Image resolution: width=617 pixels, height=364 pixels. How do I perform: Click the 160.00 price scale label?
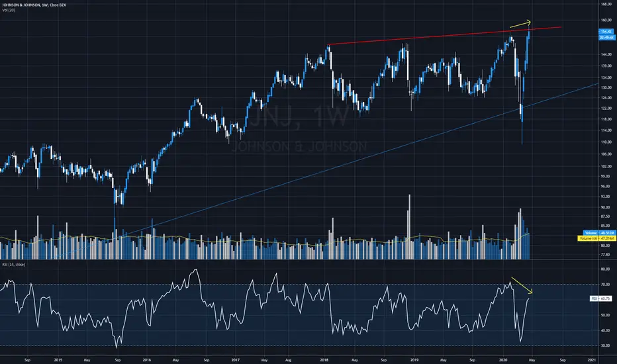coord(606,20)
